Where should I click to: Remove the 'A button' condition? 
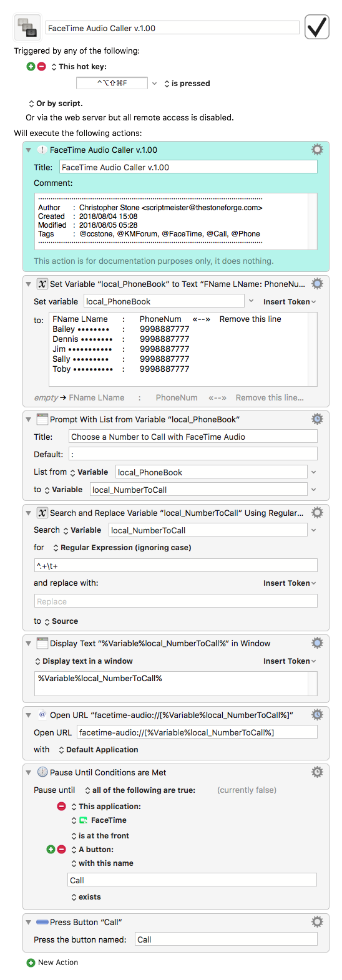(x=61, y=849)
